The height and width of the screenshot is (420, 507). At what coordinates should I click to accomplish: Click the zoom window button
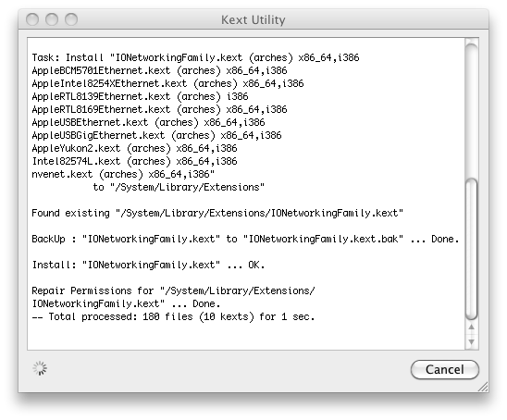tap(71, 19)
